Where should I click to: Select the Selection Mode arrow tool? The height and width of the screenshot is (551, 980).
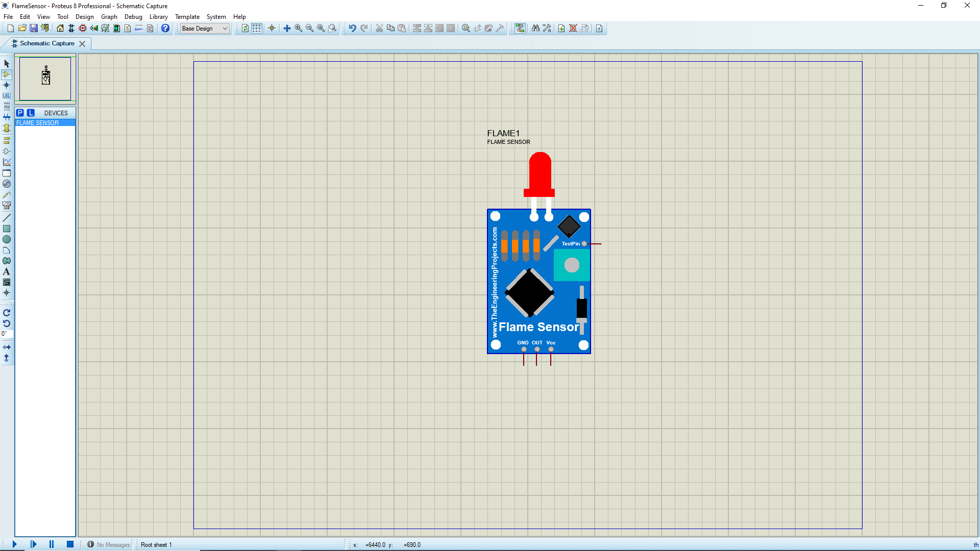coord(7,64)
